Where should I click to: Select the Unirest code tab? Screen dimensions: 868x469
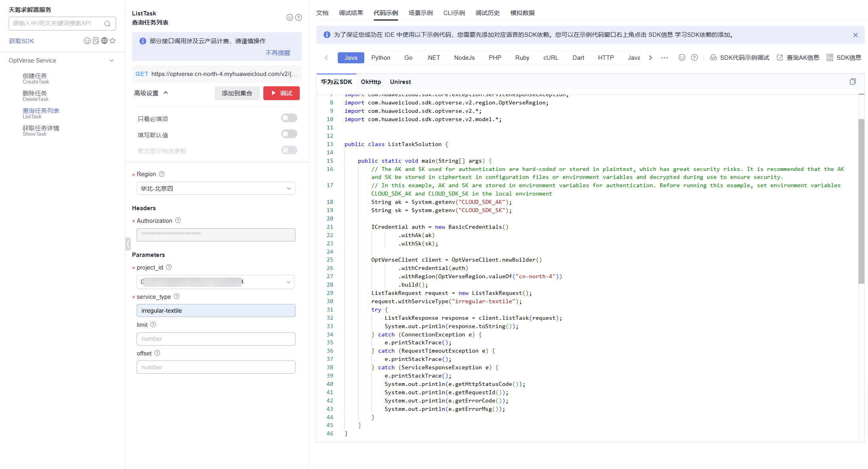[x=400, y=82]
